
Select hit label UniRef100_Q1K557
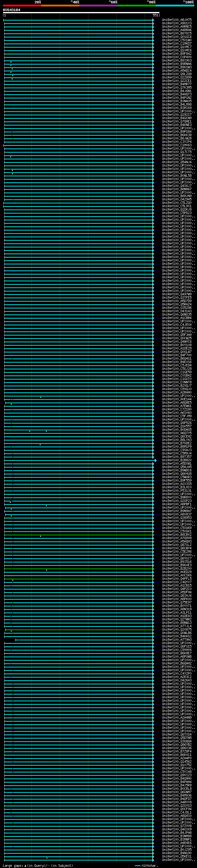click(176, 426)
